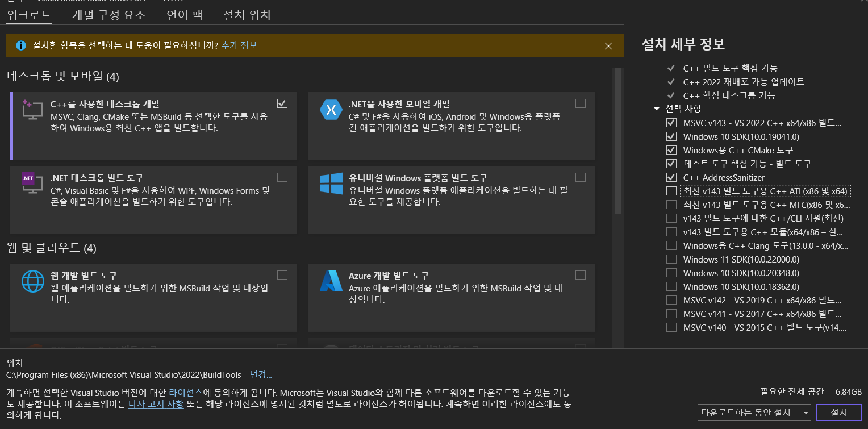Screen dimensions: 868x429
Task: Click the 변경... location link
Action: [261, 375]
